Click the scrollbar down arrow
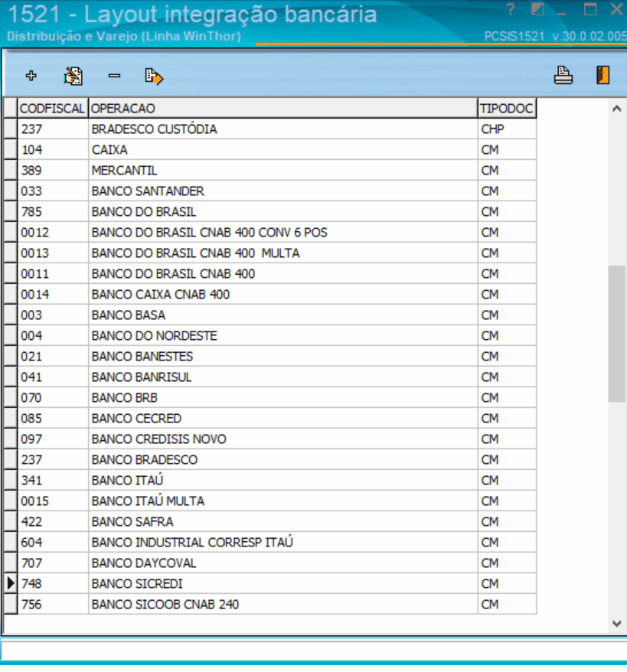The height and width of the screenshot is (672, 627). 617,624
